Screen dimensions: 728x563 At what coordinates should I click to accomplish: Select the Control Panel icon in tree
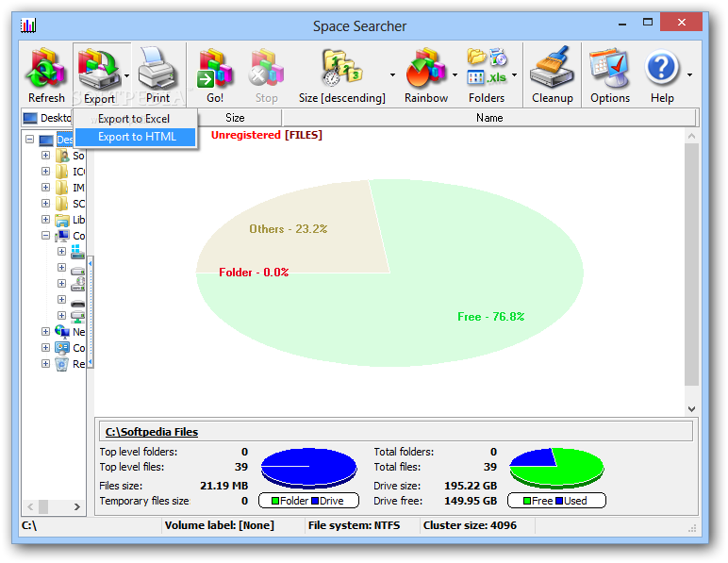coord(62,348)
